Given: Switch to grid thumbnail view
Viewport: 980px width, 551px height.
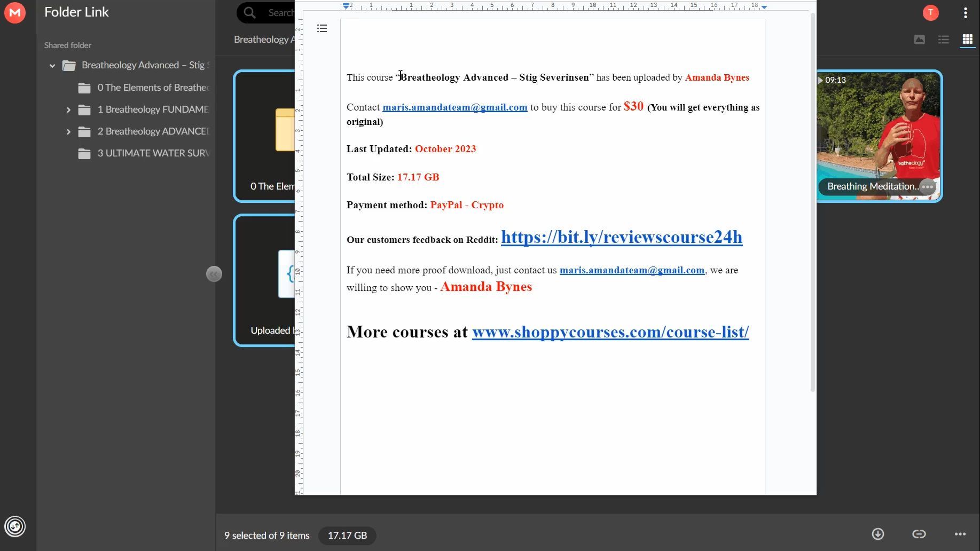Looking at the screenshot, I should click(967, 40).
